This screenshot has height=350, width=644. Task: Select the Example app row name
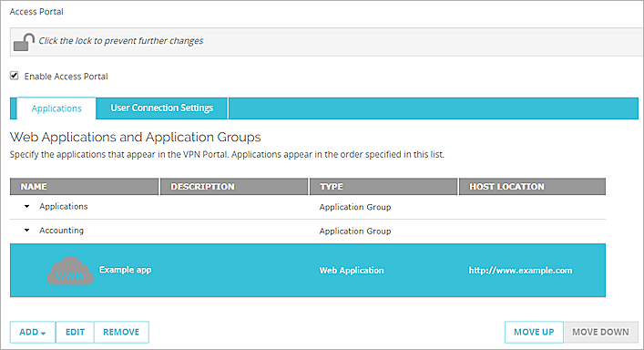(x=126, y=270)
